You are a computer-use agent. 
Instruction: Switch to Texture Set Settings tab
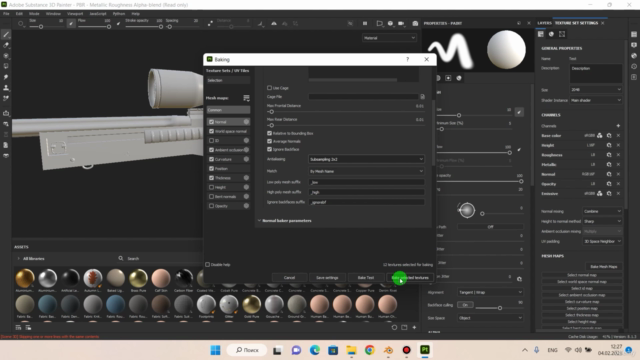[x=576, y=23]
